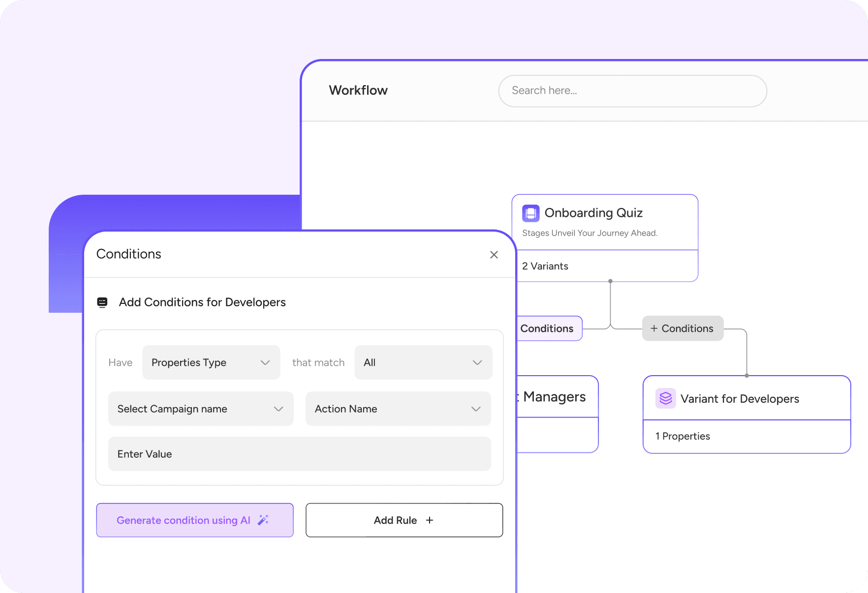Viewport: 868px width, 593px height.
Task: Click the All dropdown chevron arrow
Action: 477,362
